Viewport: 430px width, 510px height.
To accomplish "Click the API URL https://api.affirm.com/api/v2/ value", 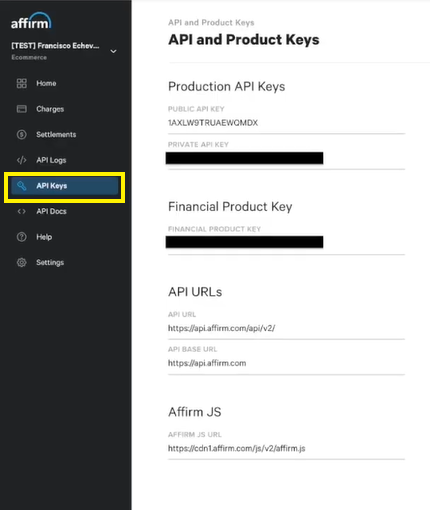I will point(221,328).
